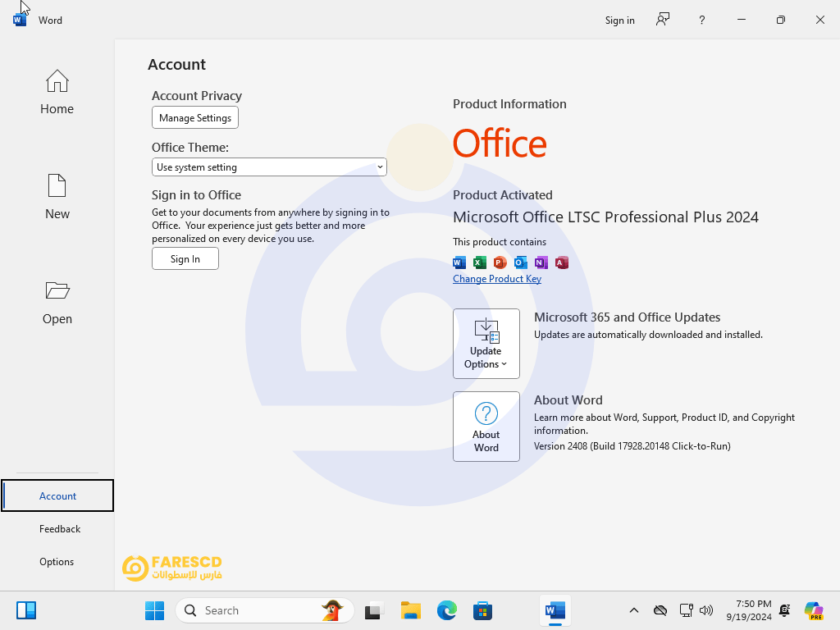The height and width of the screenshot is (630, 840).
Task: Open Help question mark icon
Action: [x=701, y=20]
